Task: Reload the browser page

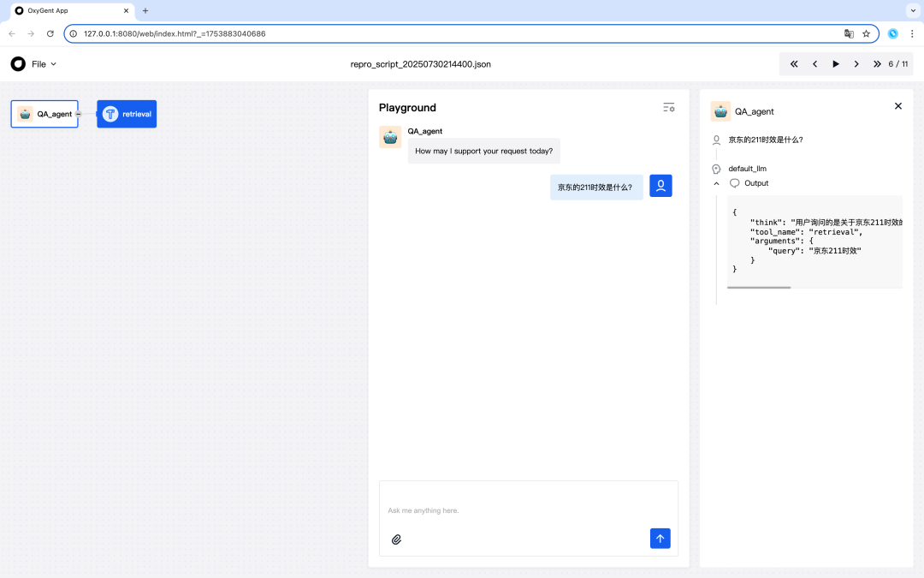Action: (50, 33)
